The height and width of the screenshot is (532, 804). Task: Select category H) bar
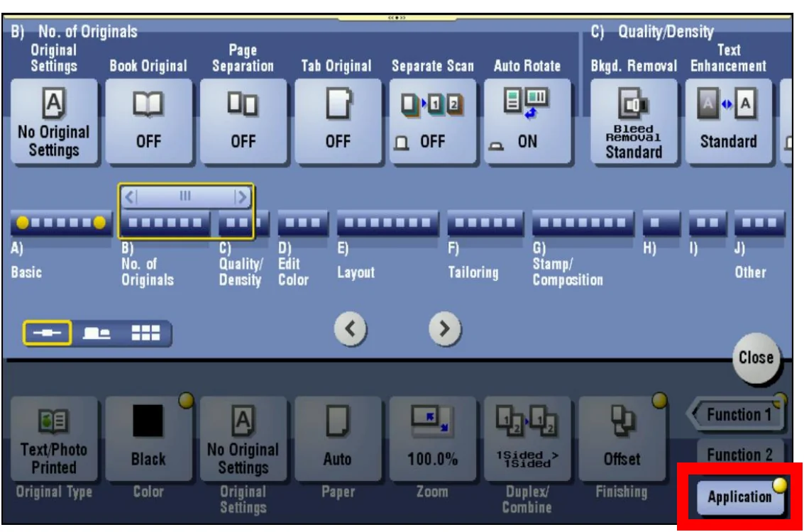661,223
